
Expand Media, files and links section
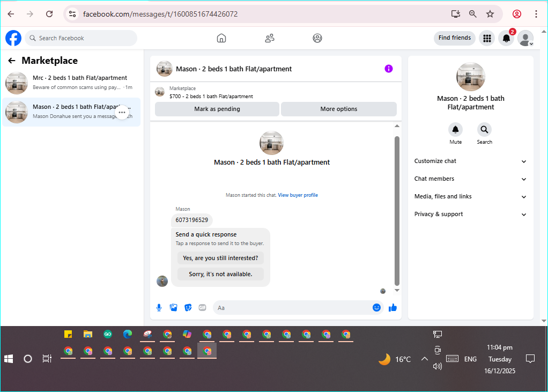tap(470, 196)
